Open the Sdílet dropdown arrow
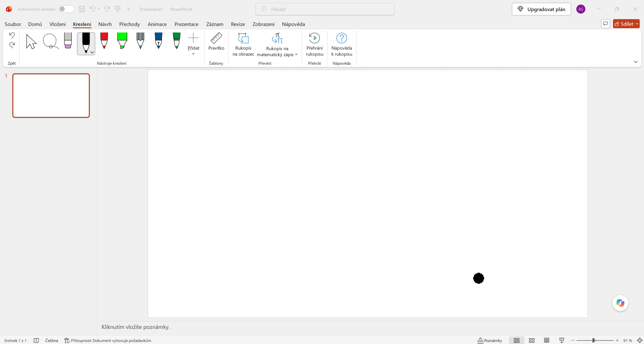 (637, 24)
